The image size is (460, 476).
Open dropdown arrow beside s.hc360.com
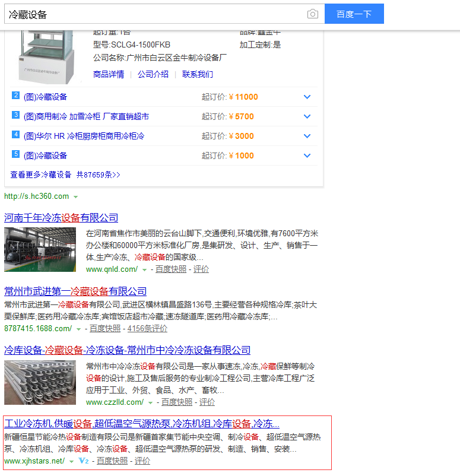tap(75, 197)
